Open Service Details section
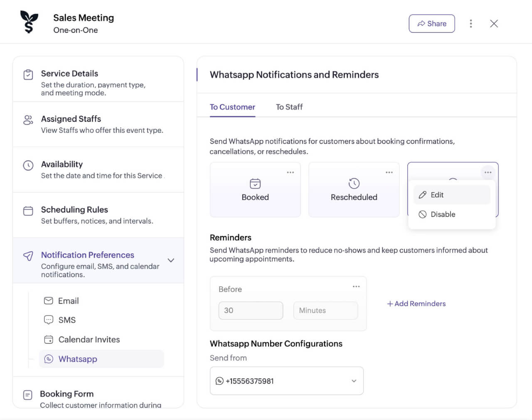Screen dimensions: 532x420 (x=99, y=79)
